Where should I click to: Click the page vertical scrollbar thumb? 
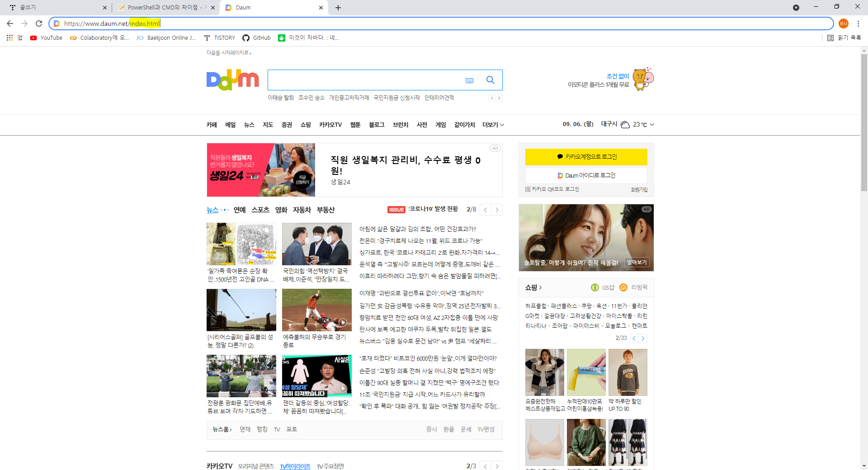(x=864, y=122)
